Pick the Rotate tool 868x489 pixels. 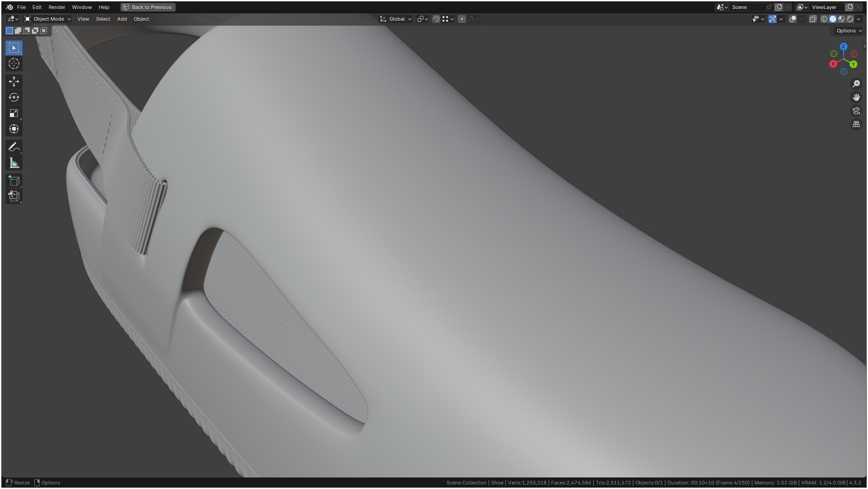tap(14, 97)
